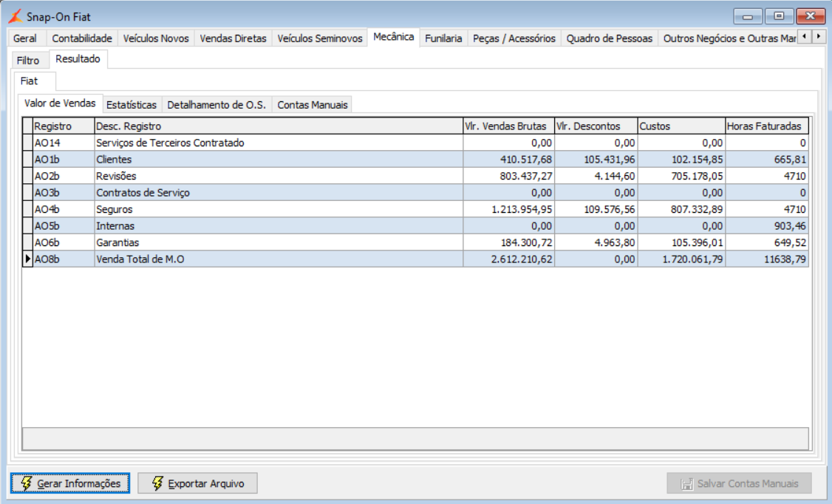Click the tab strip's right scroll arrow

tap(819, 36)
